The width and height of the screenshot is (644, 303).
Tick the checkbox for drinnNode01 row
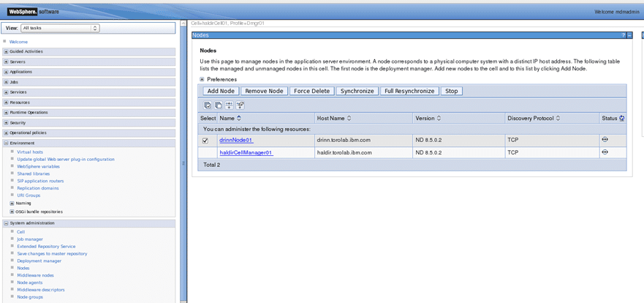(205, 141)
